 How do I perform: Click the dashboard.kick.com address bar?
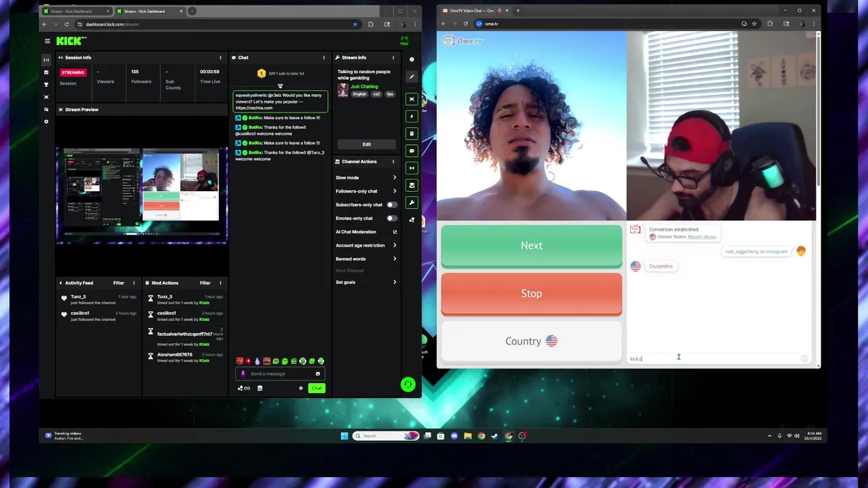[x=217, y=24]
